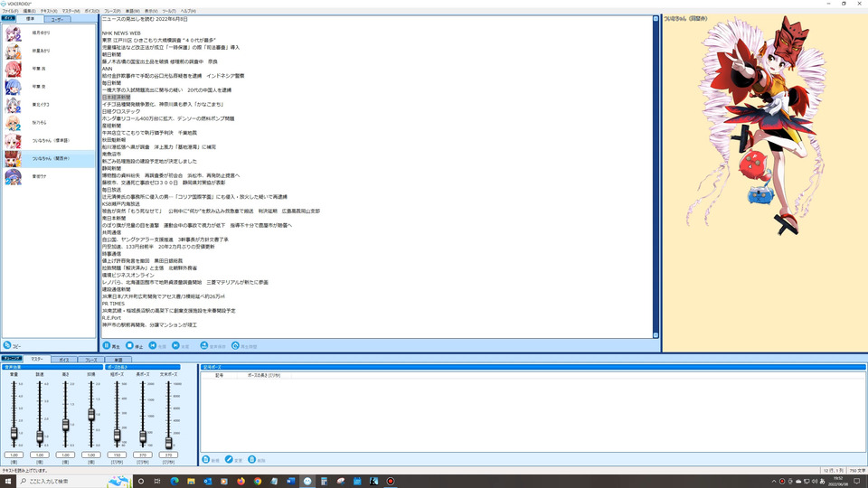Select 桜乃そら voice avatar

[x=13, y=123]
